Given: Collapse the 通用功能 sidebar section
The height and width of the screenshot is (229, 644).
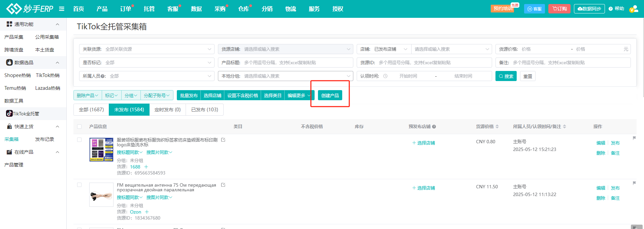Looking at the screenshot, I should click(x=57, y=24).
